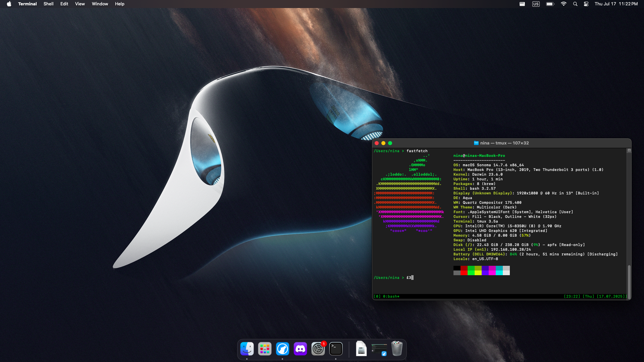Launch LibreWolf browser from the Dock
The image size is (644, 362).
pos(282,349)
